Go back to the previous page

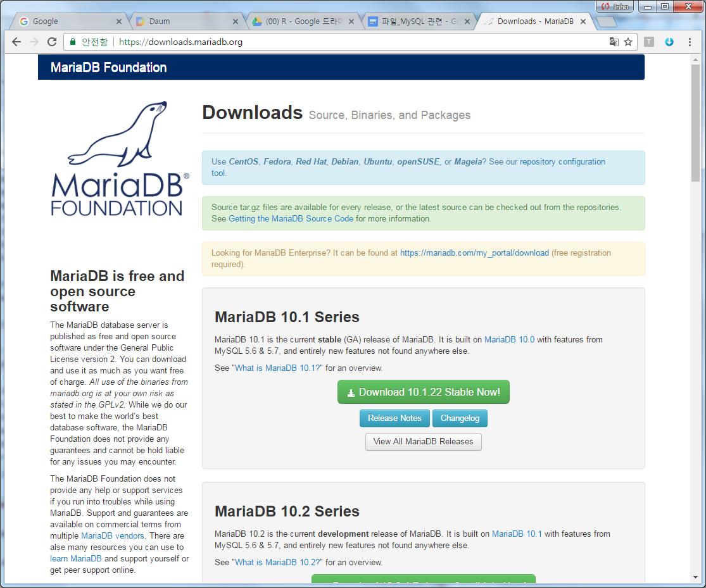16,42
